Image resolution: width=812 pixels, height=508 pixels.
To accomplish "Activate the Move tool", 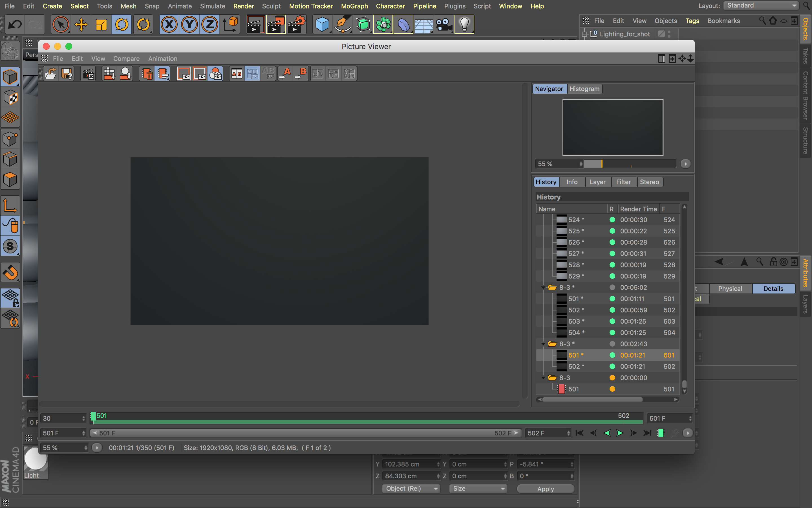I will pyautogui.click(x=81, y=24).
